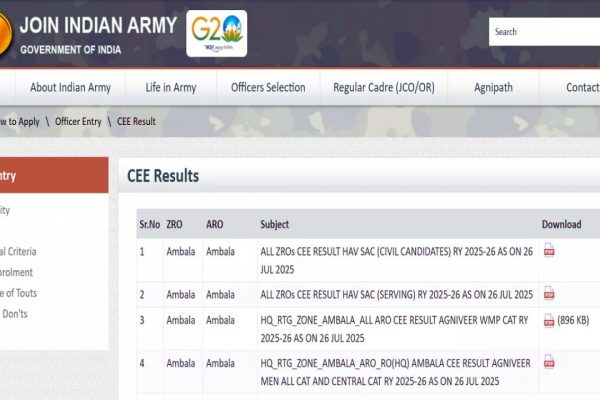
Task: Click ARO Ambala cell in row 4
Action: (x=220, y=363)
